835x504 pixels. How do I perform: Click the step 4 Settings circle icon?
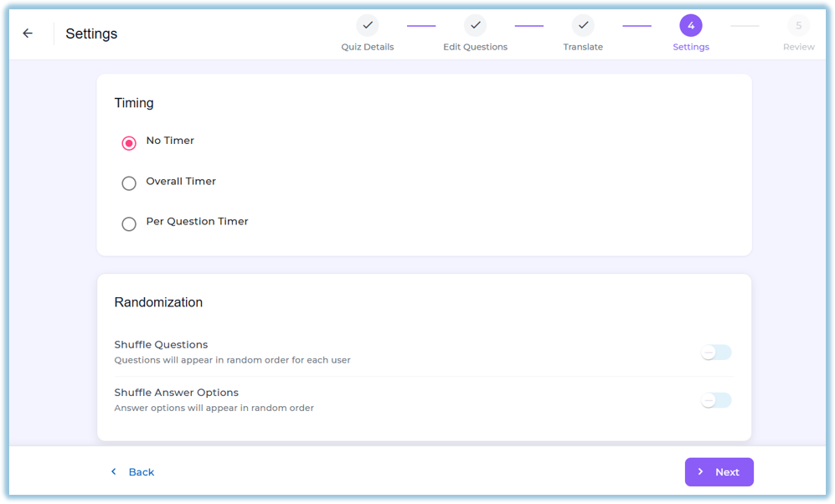(691, 25)
